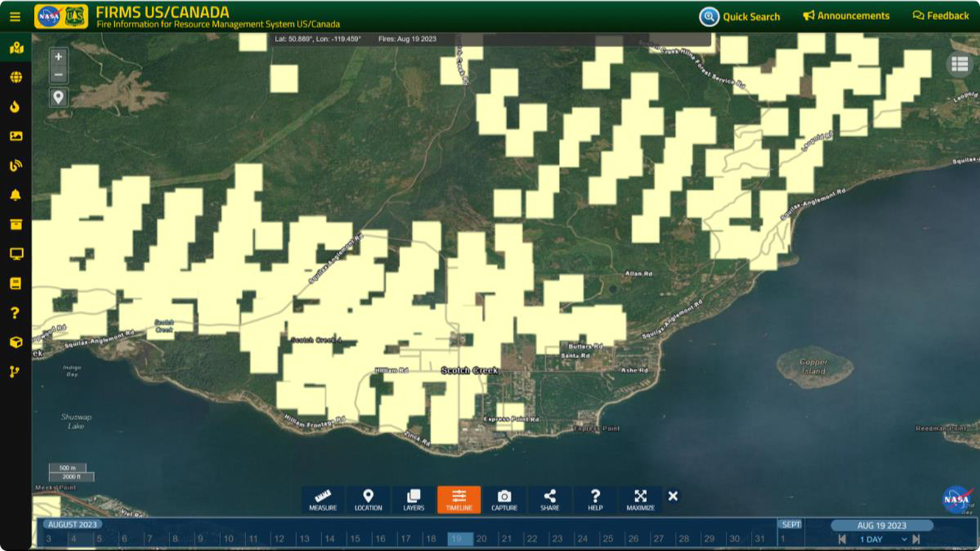Viewport: 980px width, 551px height.
Task: Open the hamburger main menu
Action: tap(15, 16)
